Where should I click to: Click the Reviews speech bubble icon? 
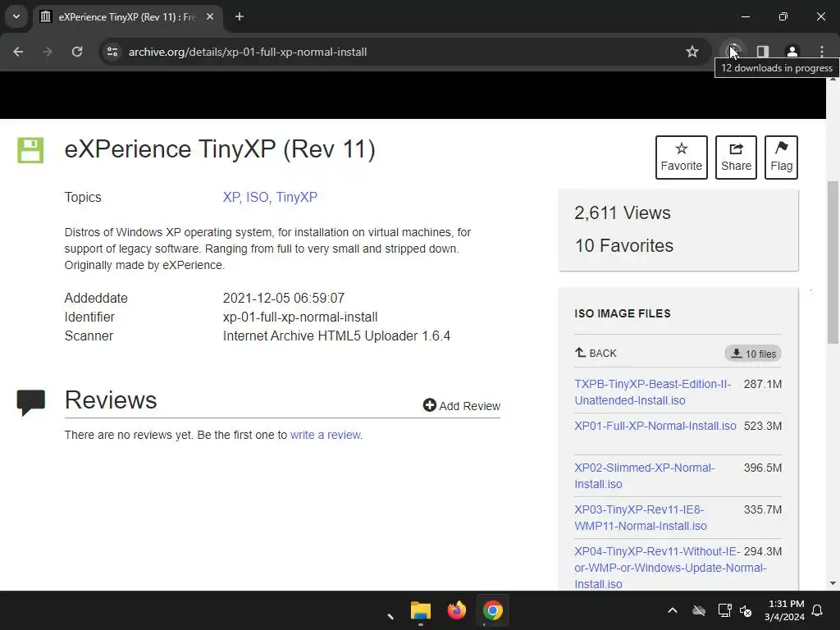coord(30,402)
